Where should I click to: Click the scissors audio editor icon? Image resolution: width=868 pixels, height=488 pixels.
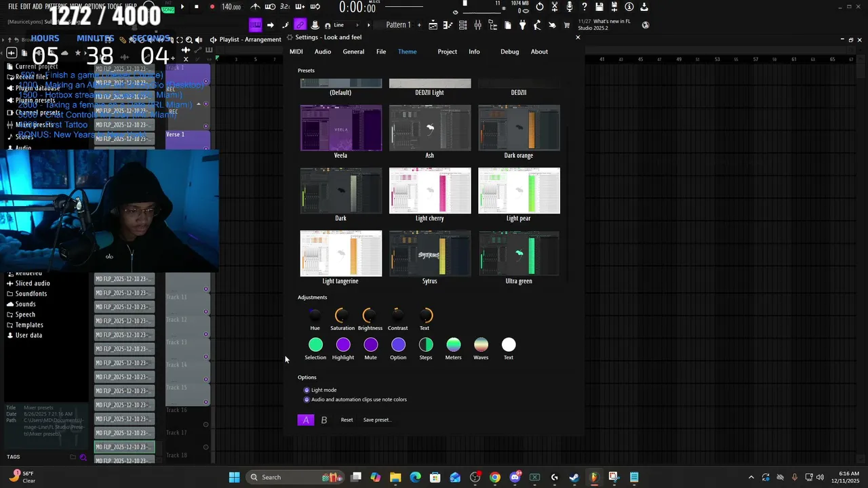(x=555, y=7)
